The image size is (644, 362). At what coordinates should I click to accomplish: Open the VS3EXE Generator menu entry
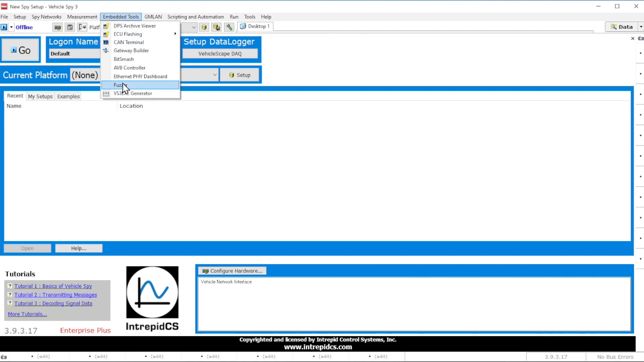pyautogui.click(x=133, y=94)
